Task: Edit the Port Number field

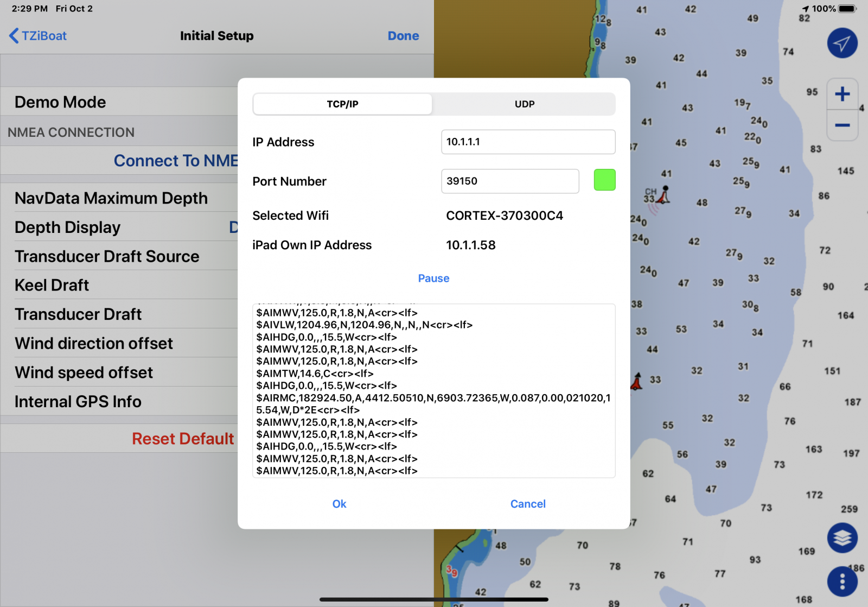Action: click(509, 181)
